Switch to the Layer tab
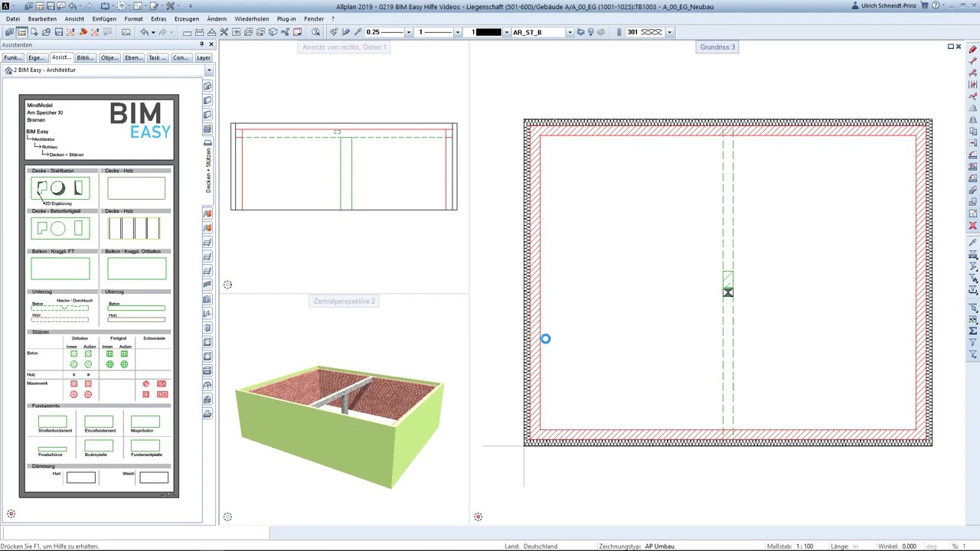The width and height of the screenshot is (980, 551). (x=203, y=58)
